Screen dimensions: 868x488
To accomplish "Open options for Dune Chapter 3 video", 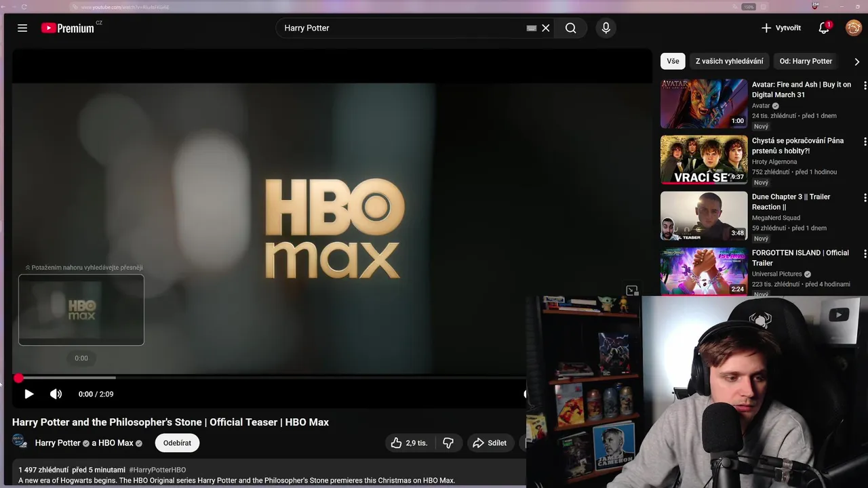I will [x=865, y=197].
